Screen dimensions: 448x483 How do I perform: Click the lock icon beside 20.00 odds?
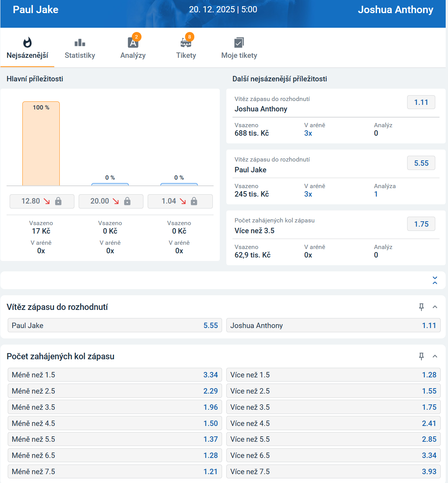coord(127,201)
